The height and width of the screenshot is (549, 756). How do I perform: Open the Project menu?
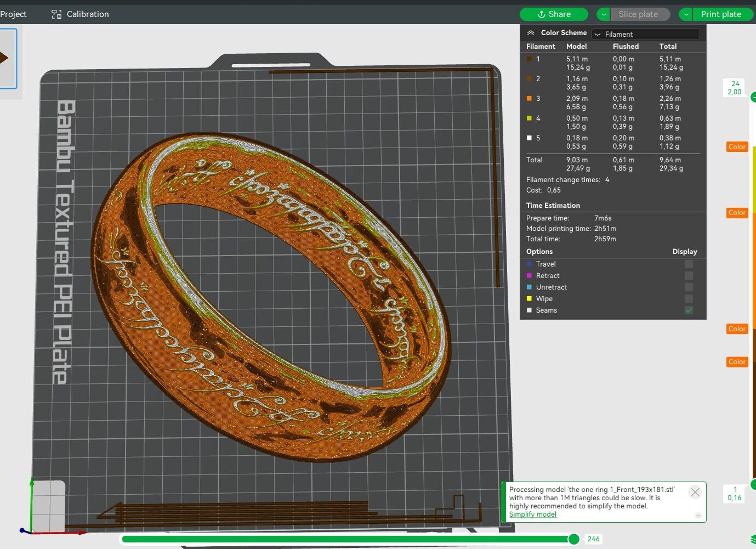click(13, 14)
